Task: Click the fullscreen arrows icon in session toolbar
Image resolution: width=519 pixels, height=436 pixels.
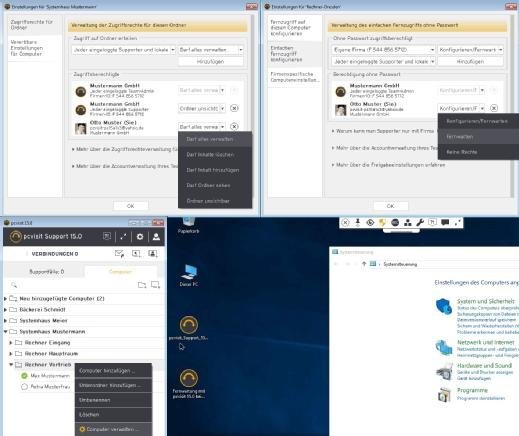Action: [457, 222]
